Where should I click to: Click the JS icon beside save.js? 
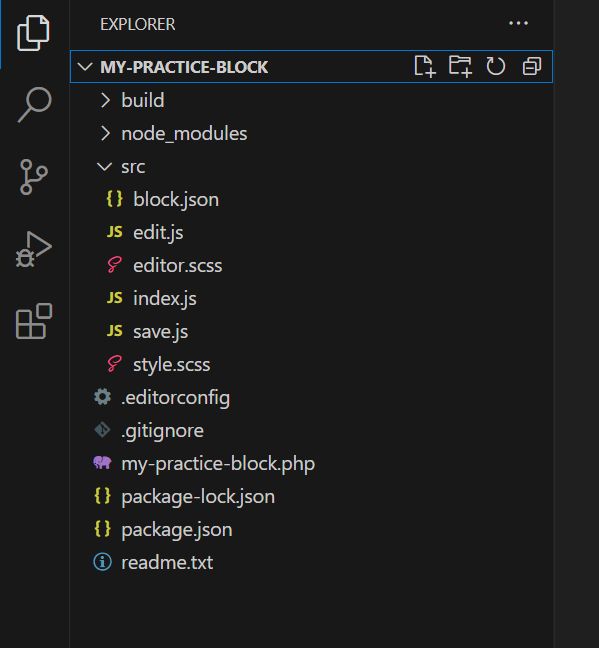pos(115,331)
